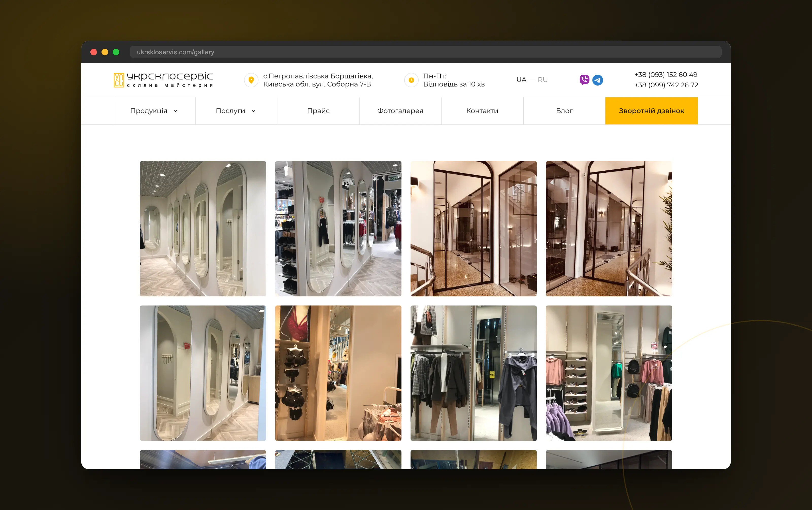Expand the Продукція dropdown chevron
The height and width of the screenshot is (510, 812).
tap(176, 111)
